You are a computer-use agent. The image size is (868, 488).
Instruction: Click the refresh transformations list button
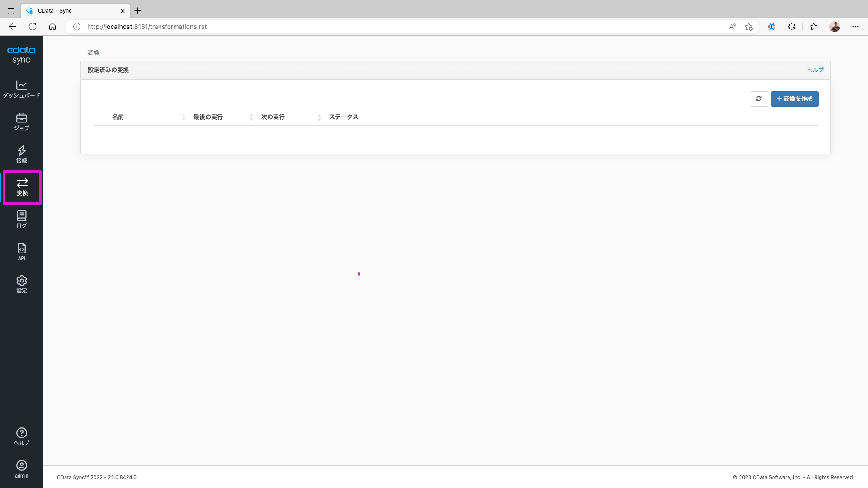(x=759, y=99)
